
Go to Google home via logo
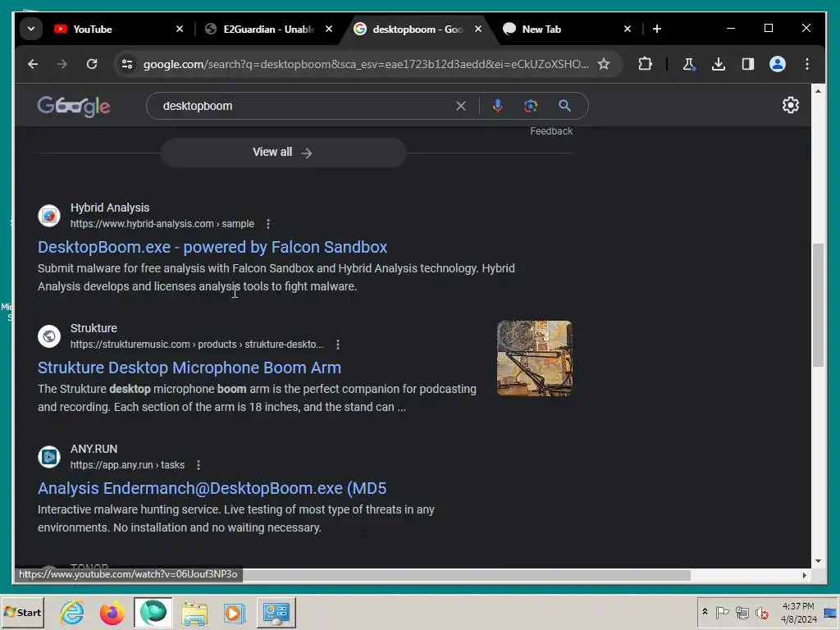point(74,106)
